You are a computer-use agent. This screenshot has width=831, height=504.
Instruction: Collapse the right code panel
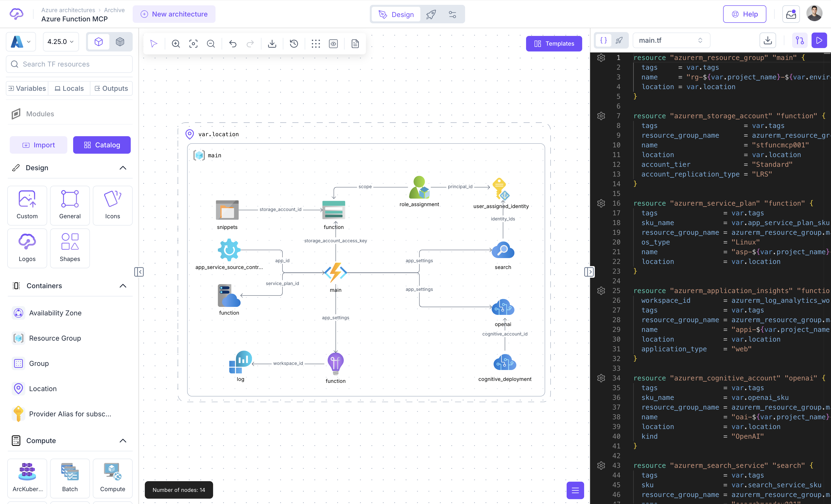589,272
